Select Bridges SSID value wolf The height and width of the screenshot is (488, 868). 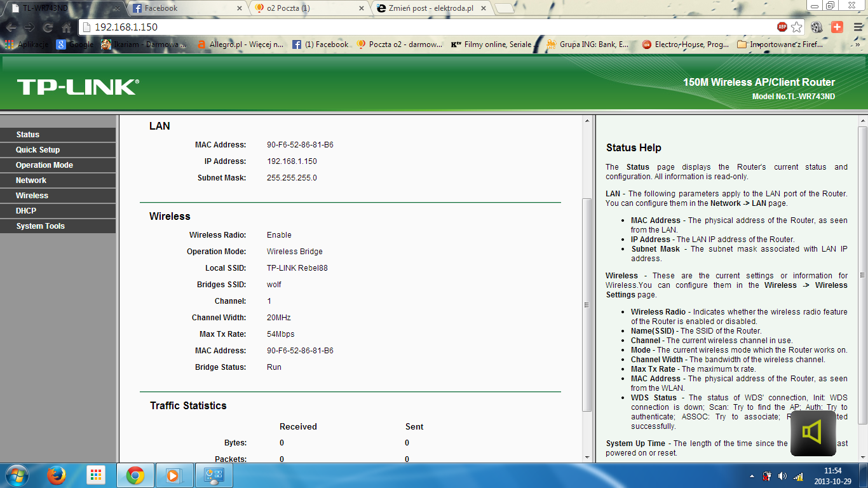(x=274, y=285)
